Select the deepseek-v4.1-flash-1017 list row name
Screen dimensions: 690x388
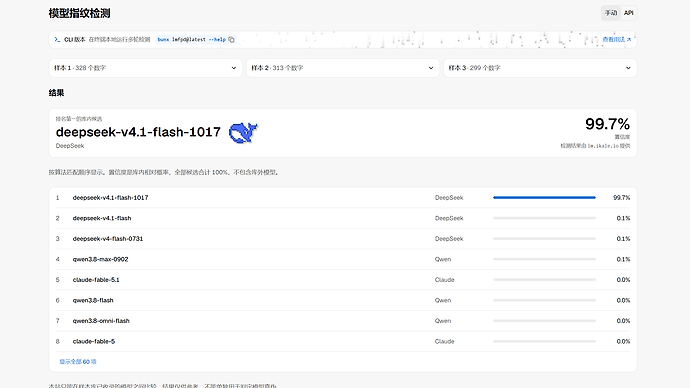110,198
